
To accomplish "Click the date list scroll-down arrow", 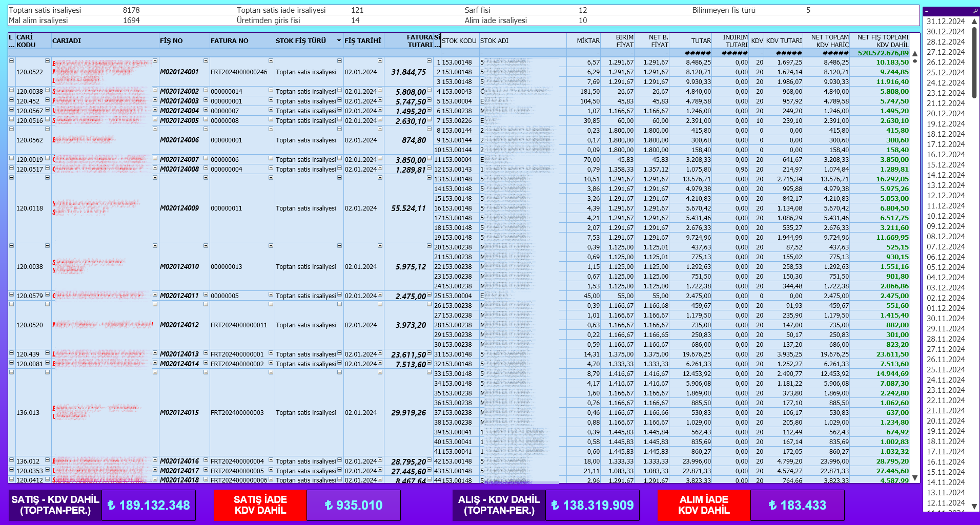I will [x=974, y=506].
